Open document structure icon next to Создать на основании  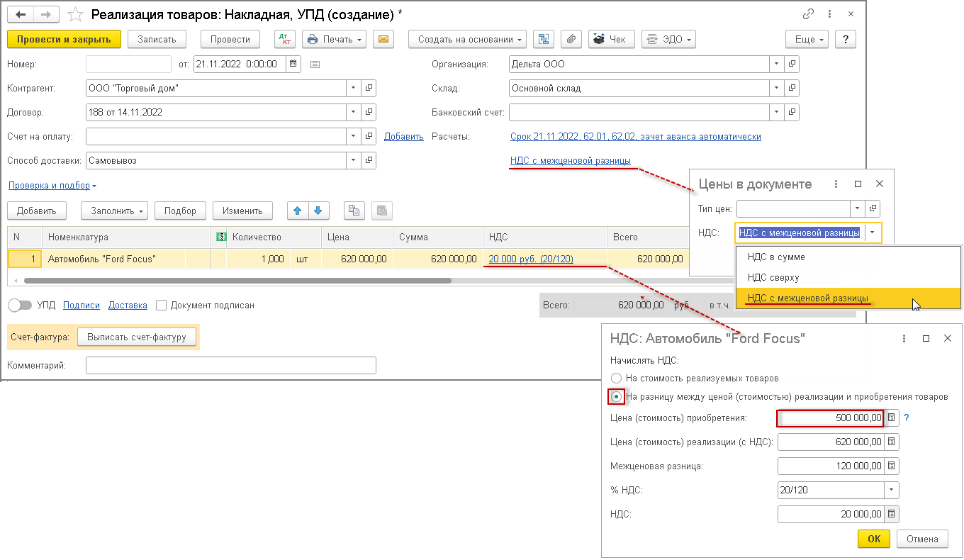click(x=544, y=39)
